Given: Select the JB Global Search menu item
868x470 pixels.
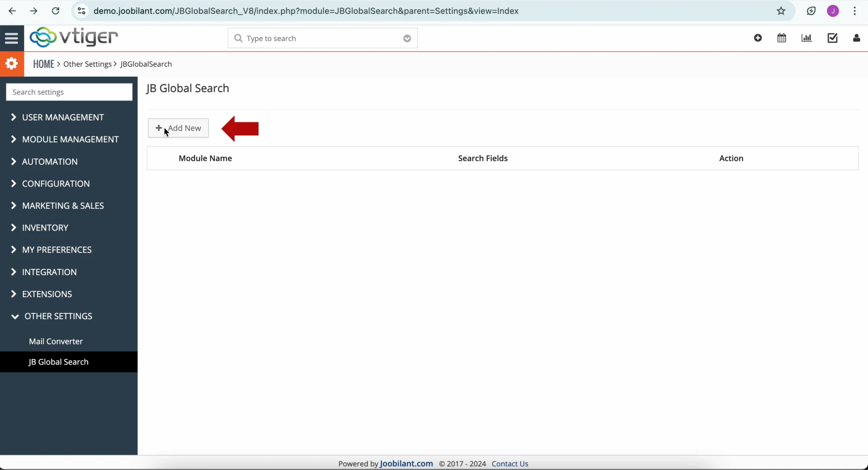Looking at the screenshot, I should pyautogui.click(x=58, y=362).
